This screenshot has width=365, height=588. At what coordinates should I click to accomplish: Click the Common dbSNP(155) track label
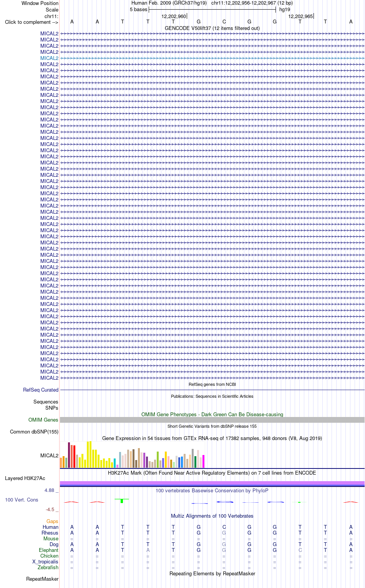(34, 432)
